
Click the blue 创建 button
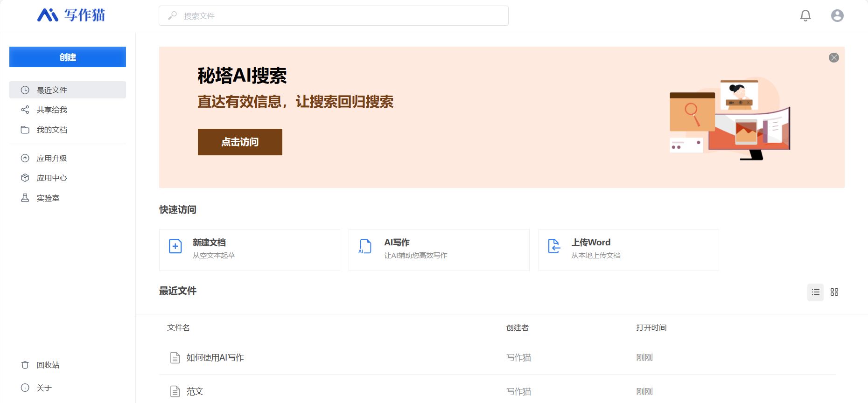click(68, 57)
